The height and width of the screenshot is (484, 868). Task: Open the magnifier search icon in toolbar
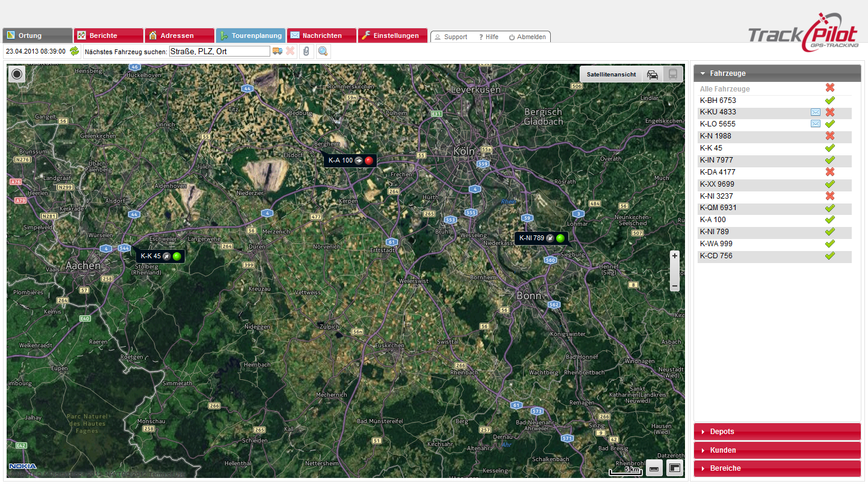(323, 51)
